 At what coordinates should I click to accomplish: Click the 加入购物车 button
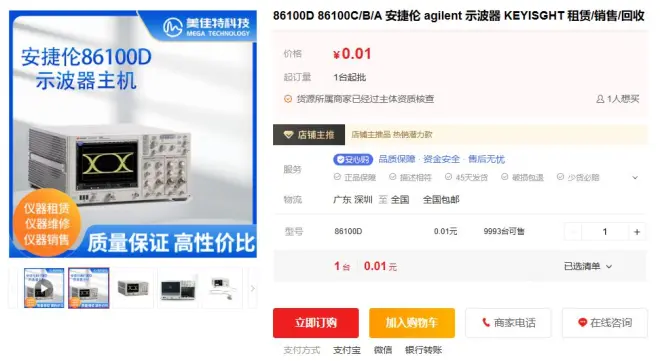(x=412, y=323)
